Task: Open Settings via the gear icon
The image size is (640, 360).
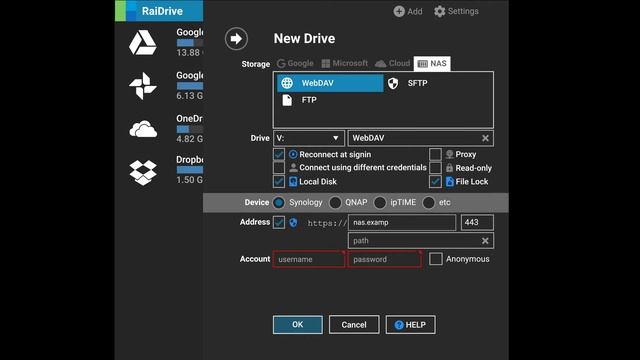Action: (440, 11)
